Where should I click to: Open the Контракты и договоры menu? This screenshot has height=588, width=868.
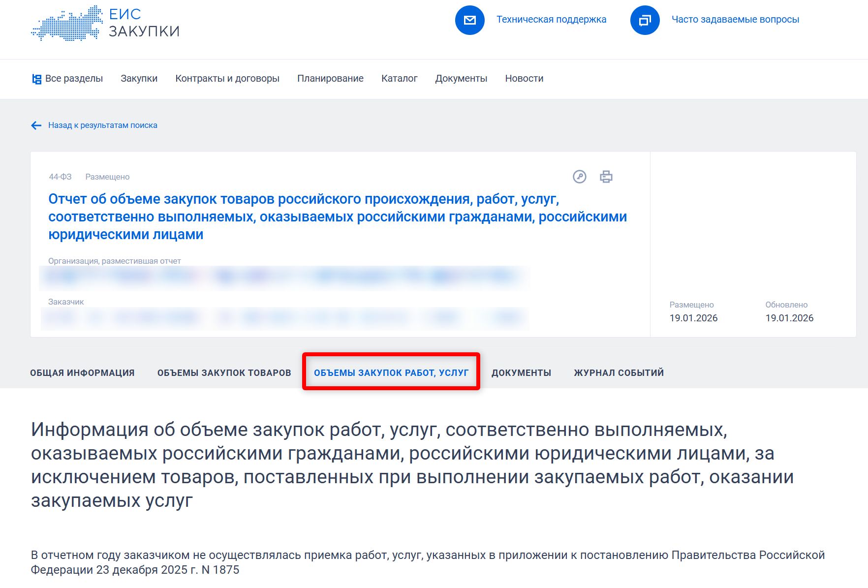(x=228, y=78)
